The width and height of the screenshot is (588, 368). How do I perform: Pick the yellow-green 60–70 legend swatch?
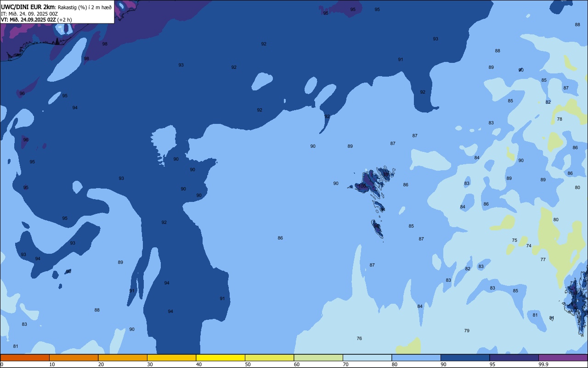click(318, 357)
